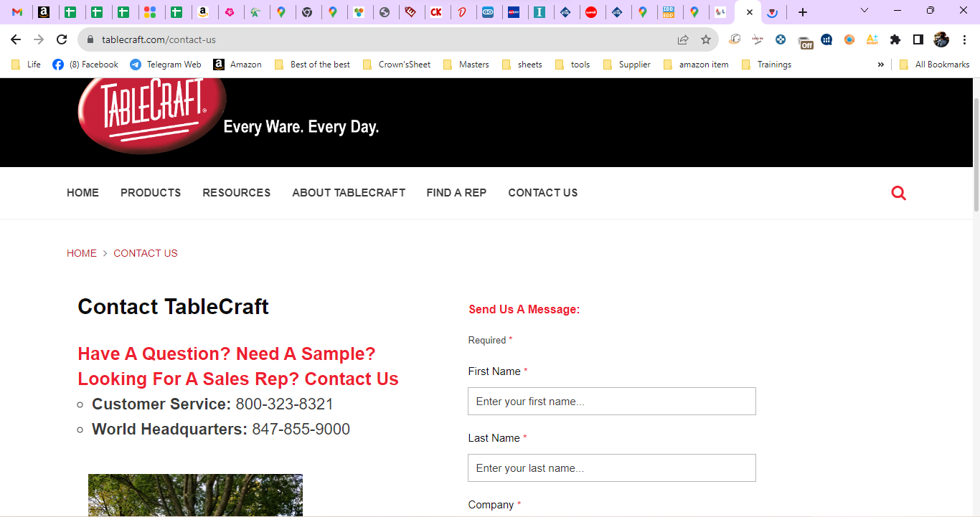
Task: Click the tree photo below the phone numbers
Action: [195, 495]
